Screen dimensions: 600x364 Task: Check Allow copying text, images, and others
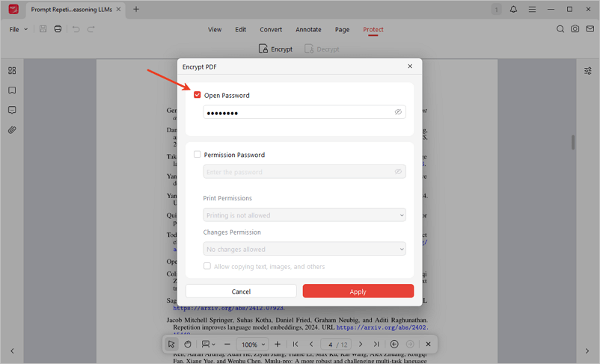[x=207, y=266]
